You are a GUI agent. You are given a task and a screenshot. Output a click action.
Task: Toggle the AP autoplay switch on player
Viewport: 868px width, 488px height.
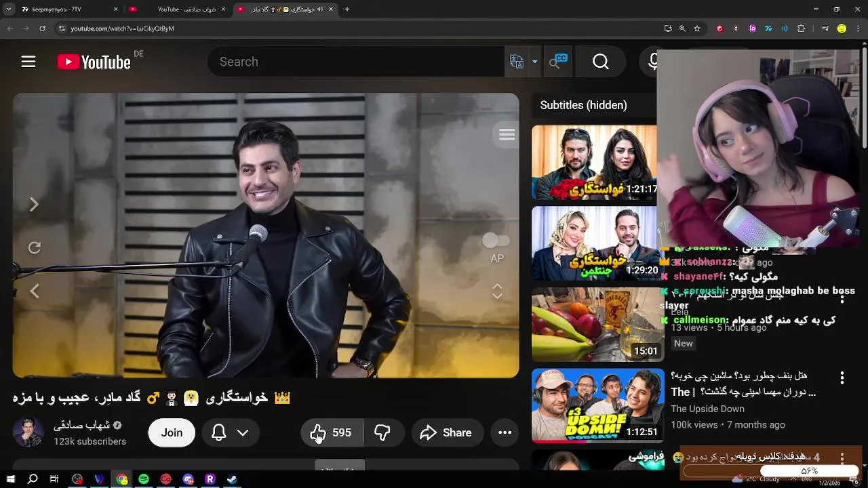[496, 241]
